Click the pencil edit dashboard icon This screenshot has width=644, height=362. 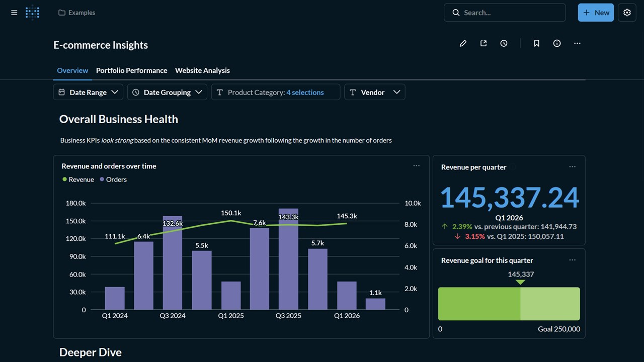coord(463,44)
